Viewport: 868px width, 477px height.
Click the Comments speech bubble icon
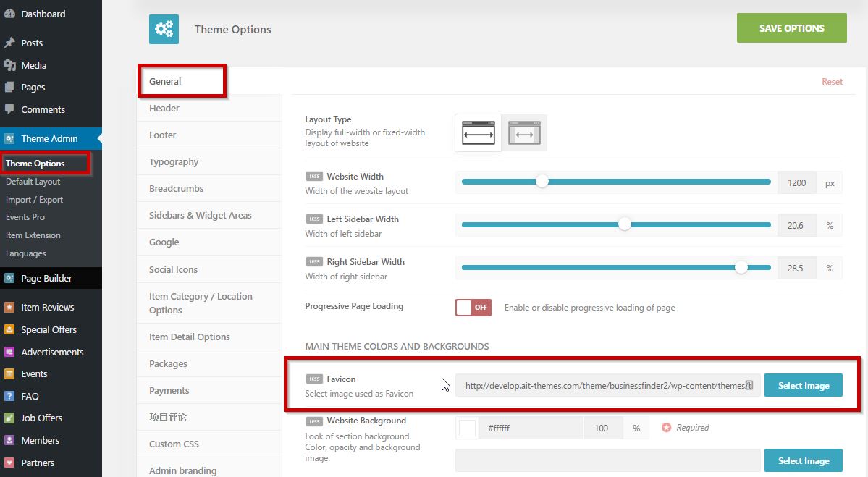tap(9, 109)
